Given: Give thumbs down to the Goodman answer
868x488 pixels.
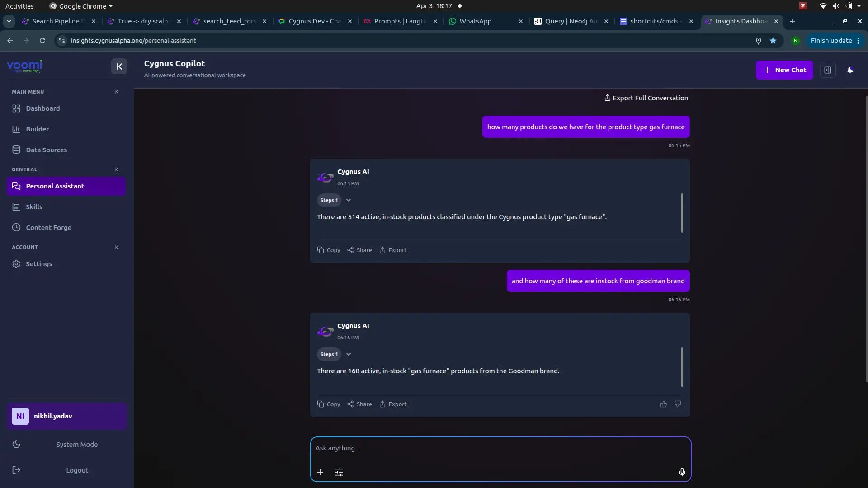Looking at the screenshot, I should tap(678, 404).
